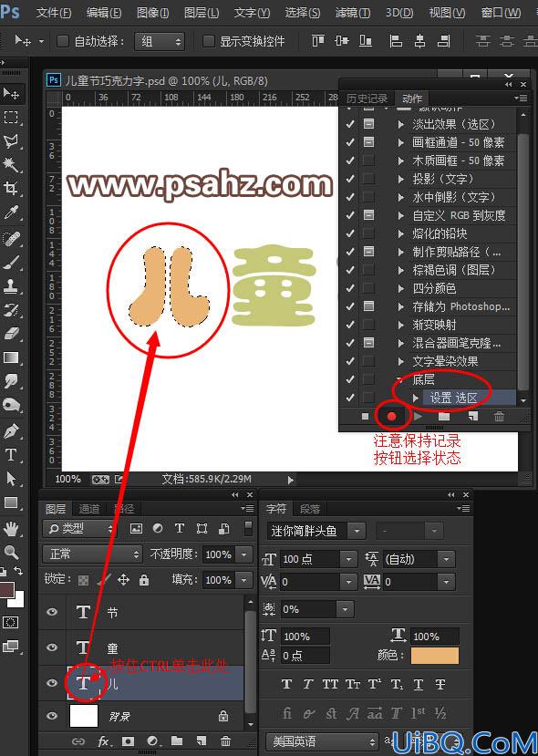Select the Horizontal Type tool

click(x=11, y=455)
